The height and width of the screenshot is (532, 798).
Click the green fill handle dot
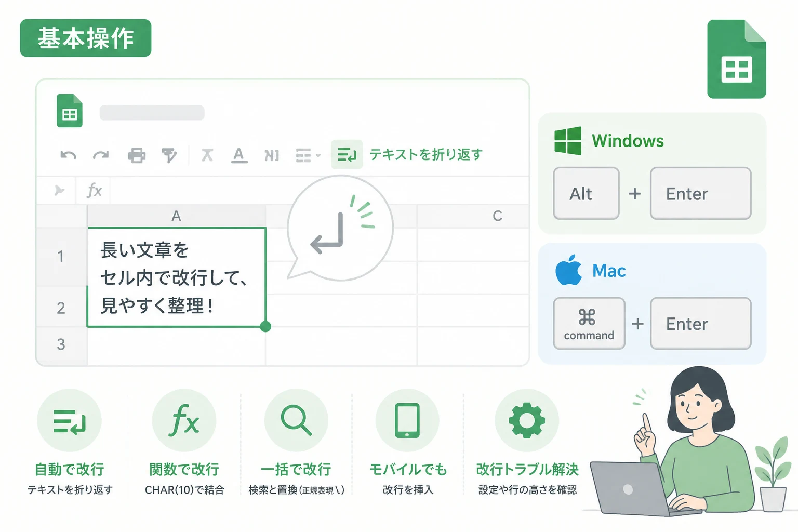click(x=265, y=326)
